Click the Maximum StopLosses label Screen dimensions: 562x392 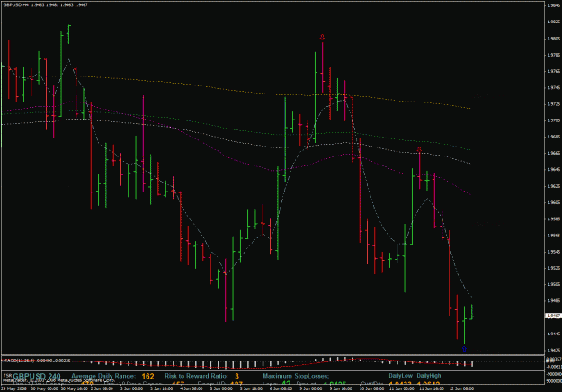pos(296,376)
